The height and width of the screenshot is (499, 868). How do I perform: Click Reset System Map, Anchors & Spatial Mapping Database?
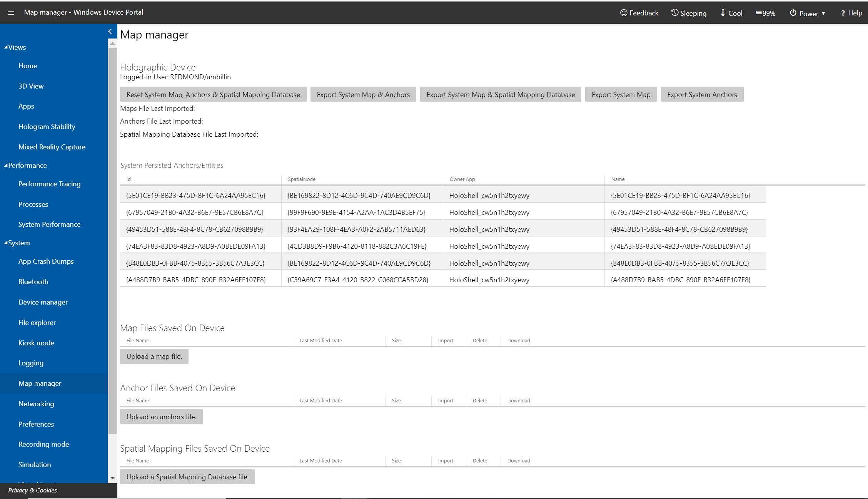[x=214, y=94]
